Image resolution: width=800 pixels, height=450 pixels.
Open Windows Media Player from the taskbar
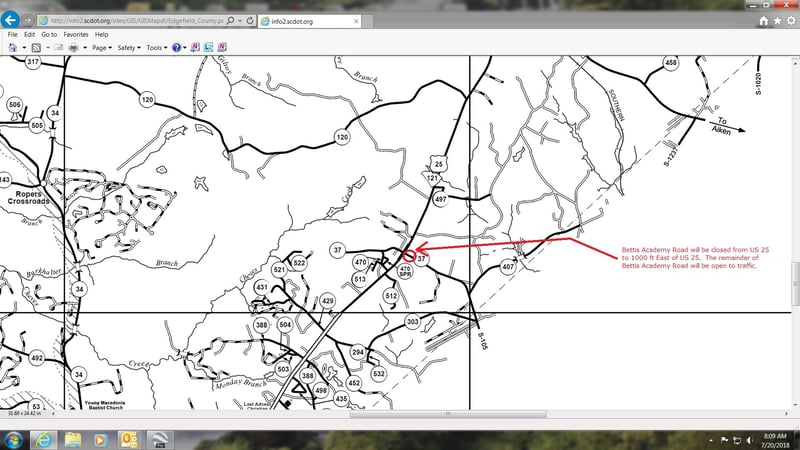(x=101, y=440)
